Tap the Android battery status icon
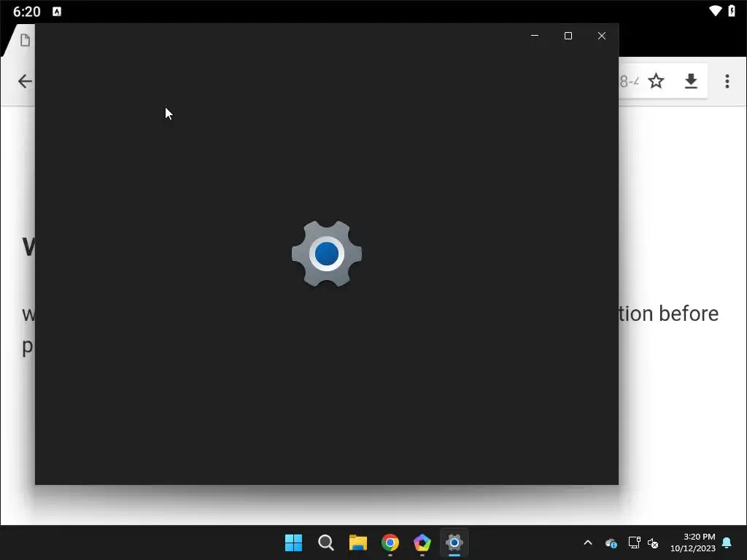The image size is (747, 560). (732, 10)
